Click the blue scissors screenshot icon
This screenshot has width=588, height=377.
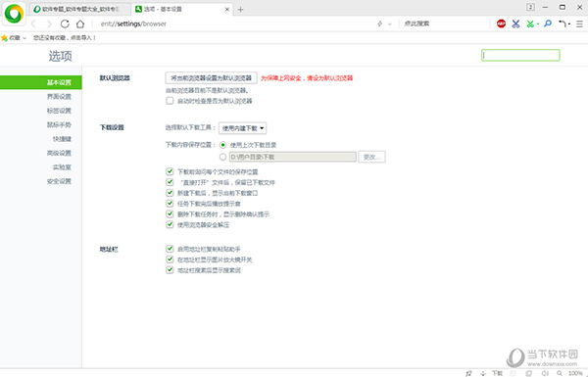(516, 24)
